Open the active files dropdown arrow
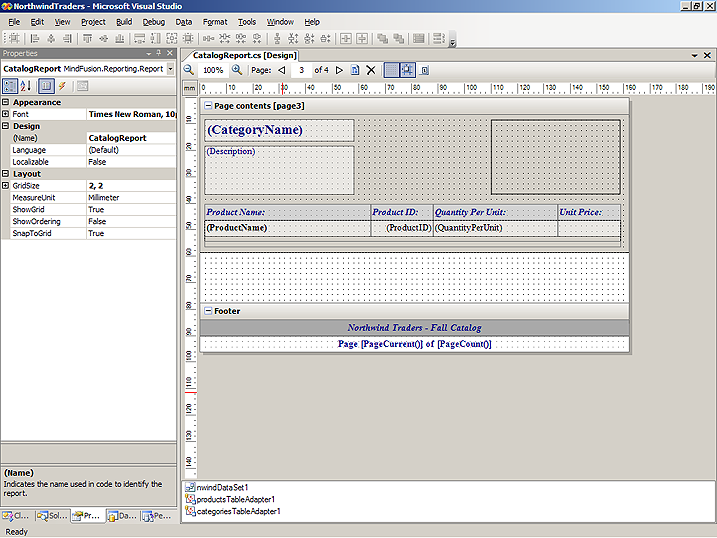This screenshot has width=717, height=538. (694, 55)
